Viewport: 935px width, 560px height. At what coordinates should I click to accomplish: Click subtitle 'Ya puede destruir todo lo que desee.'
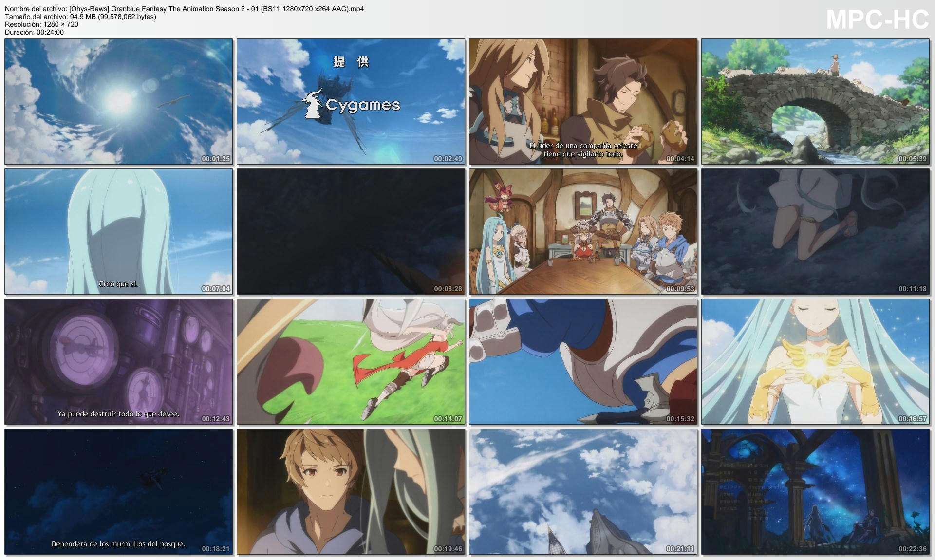(x=119, y=414)
